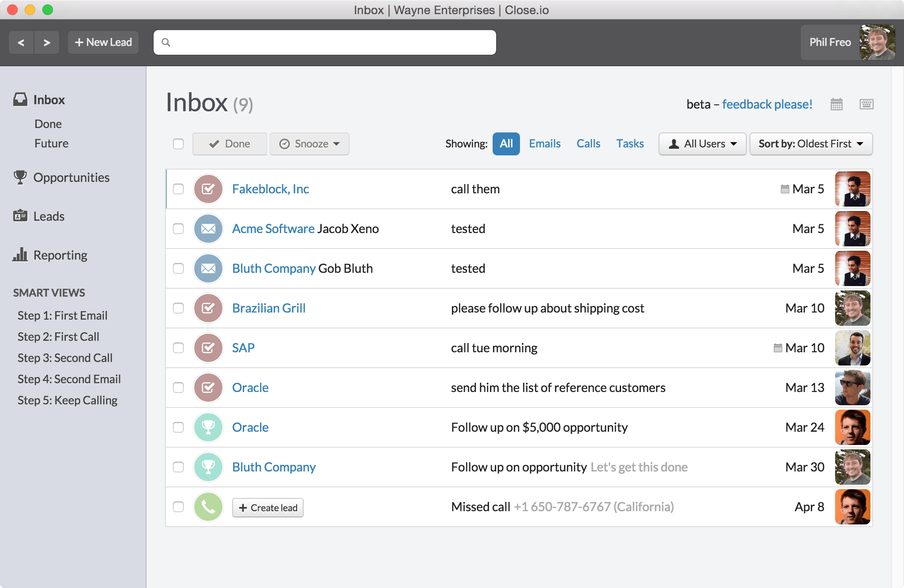Viewport: 904px width, 588px height.
Task: Open the Sort by Oldest First dropdown
Action: click(811, 143)
